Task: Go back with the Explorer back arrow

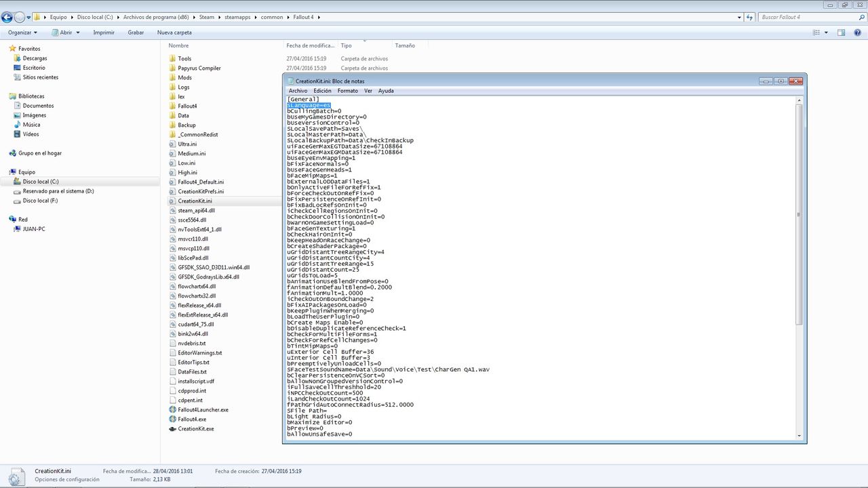Action: coord(7,17)
